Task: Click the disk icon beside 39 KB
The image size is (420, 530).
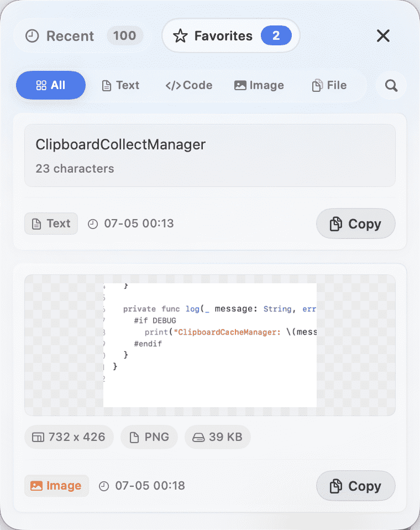Action: (x=198, y=438)
